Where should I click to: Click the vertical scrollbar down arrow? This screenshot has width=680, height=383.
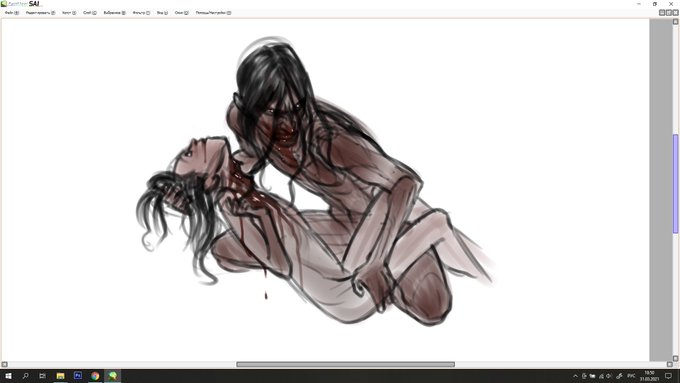675,358
